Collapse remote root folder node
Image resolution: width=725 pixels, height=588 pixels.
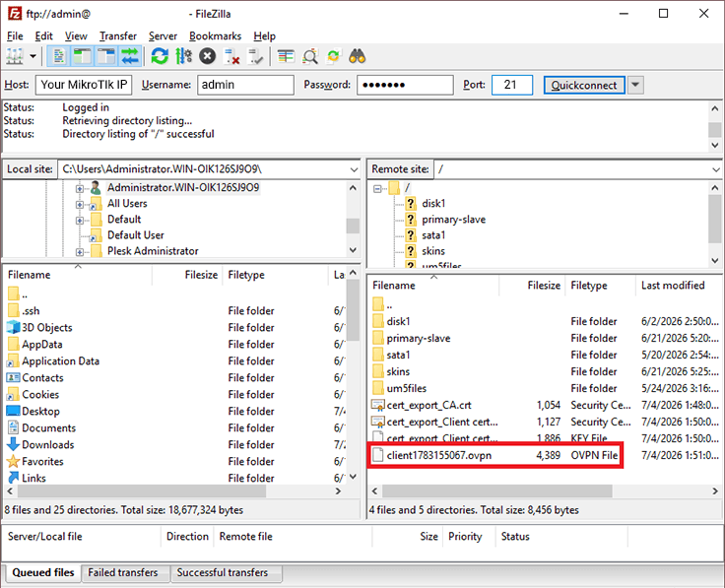coord(377,188)
